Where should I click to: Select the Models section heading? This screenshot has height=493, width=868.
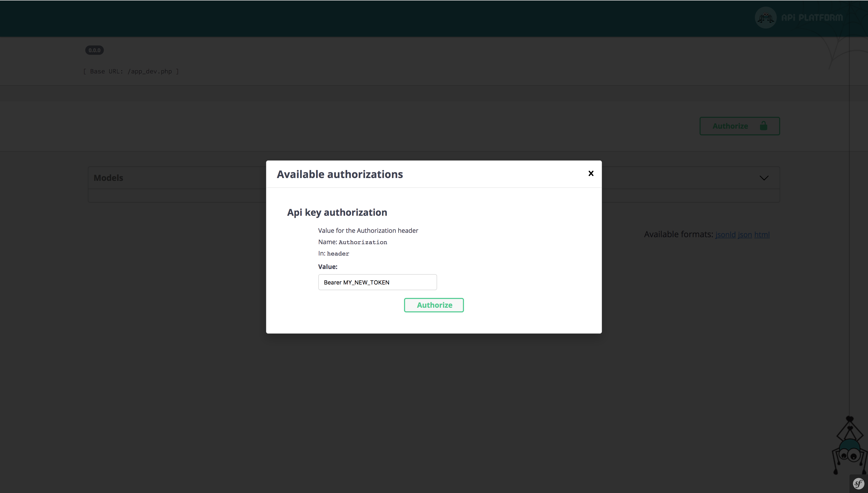click(108, 178)
